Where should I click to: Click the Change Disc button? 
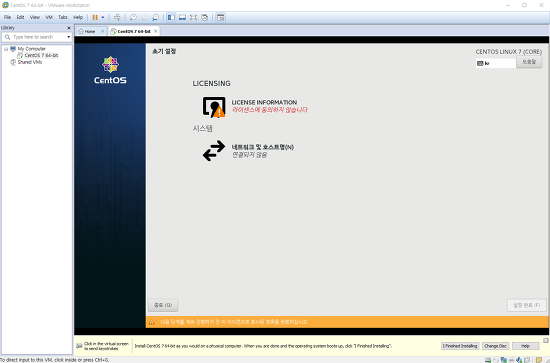coord(495,346)
